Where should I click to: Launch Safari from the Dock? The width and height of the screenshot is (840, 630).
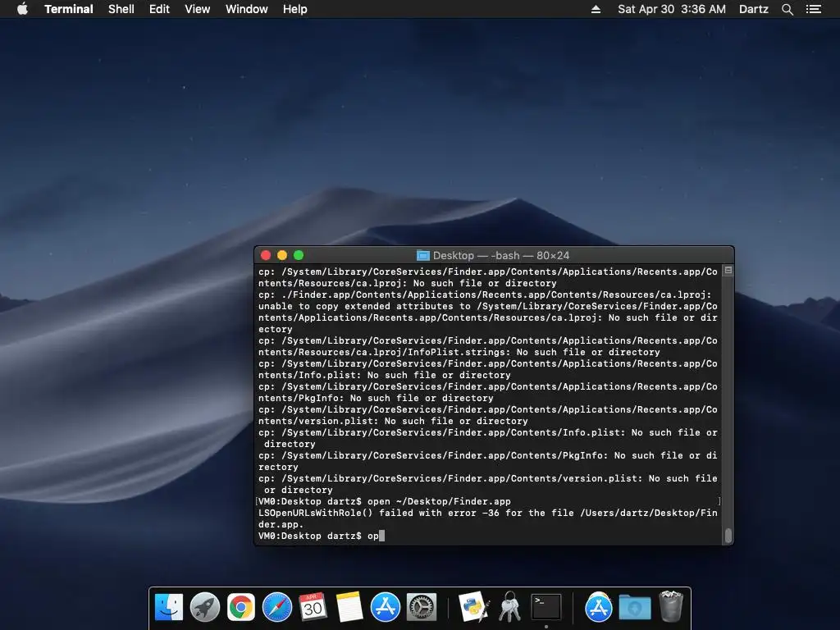tap(277, 608)
